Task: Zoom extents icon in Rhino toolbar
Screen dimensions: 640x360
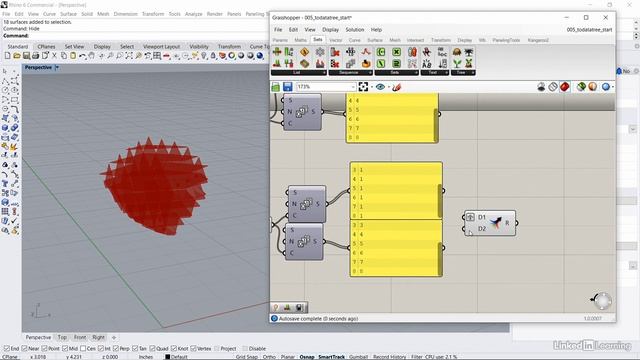Action: [129, 56]
